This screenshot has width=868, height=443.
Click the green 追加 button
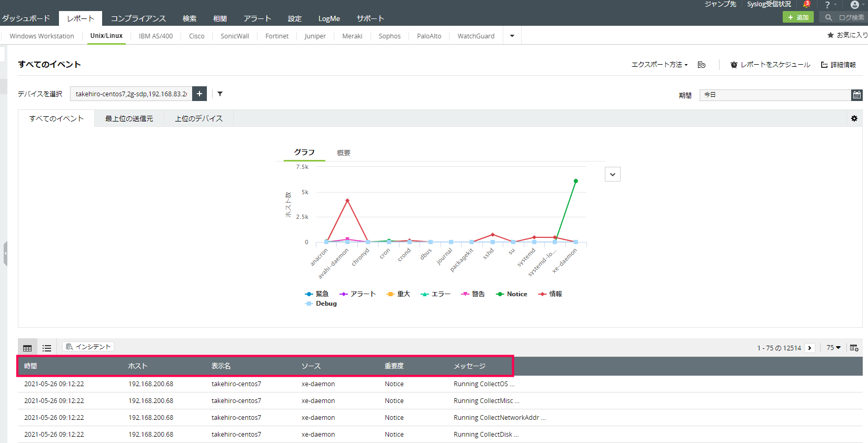coord(798,17)
